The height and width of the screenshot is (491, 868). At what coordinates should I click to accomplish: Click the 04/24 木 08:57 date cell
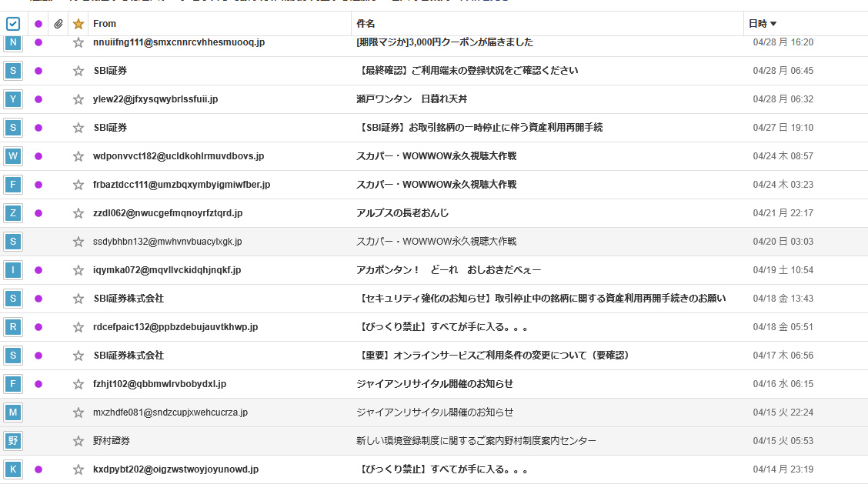point(783,156)
